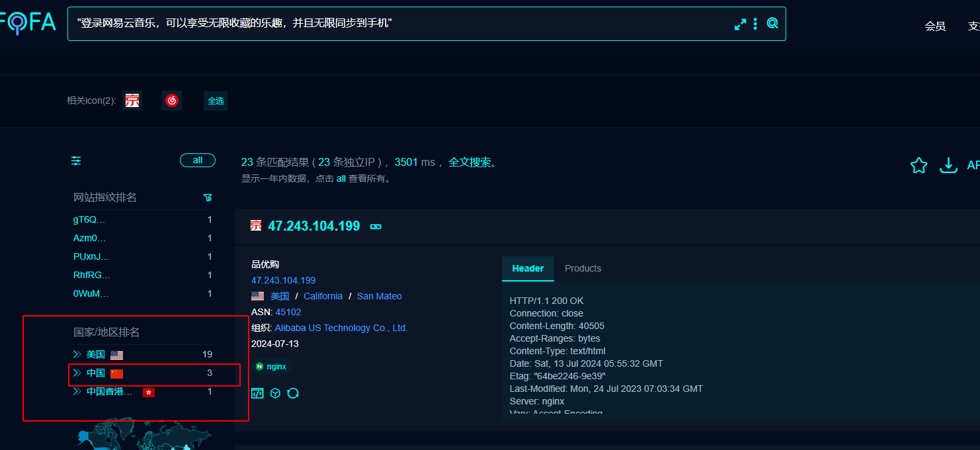This screenshot has width=980, height=450.
Task: Open the 47.243.104.199 heading link
Action: click(x=313, y=226)
